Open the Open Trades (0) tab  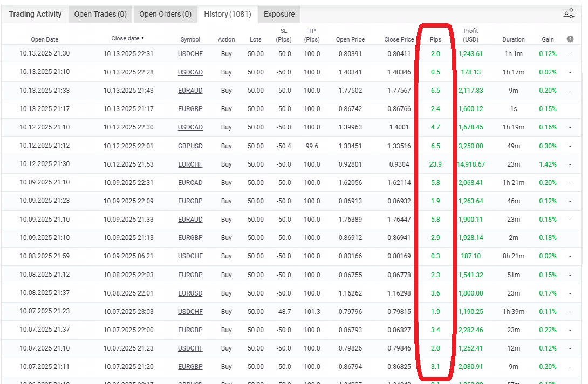click(100, 15)
